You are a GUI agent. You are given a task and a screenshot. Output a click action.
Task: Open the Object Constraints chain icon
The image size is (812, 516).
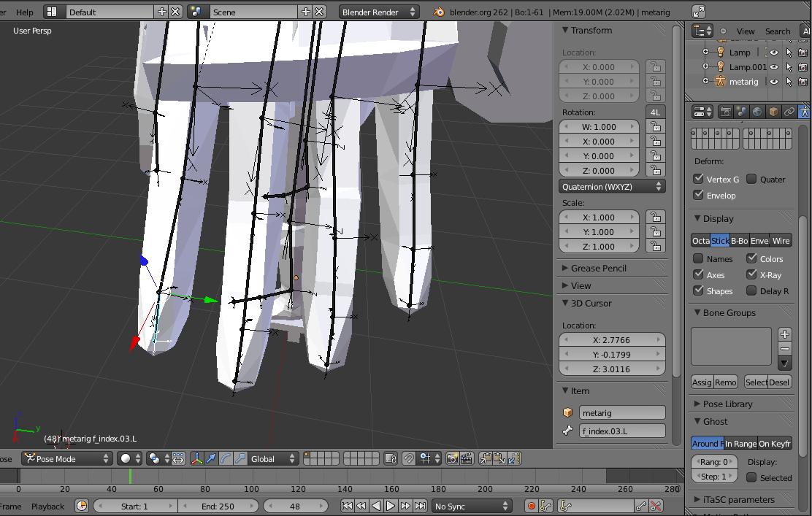tap(789, 112)
